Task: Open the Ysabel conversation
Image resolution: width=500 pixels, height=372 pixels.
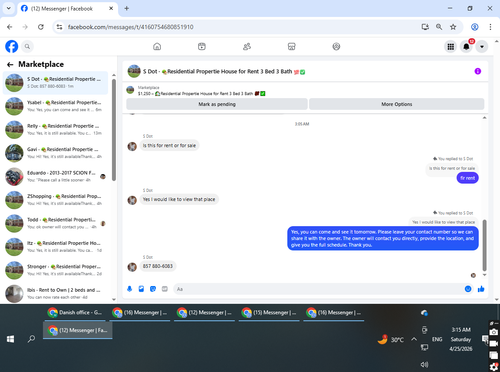Action: (55, 106)
